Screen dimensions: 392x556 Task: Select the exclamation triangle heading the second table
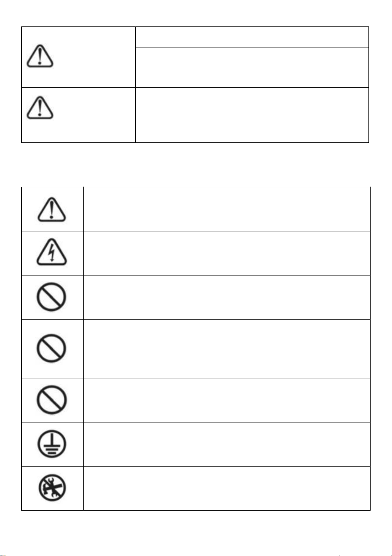52,209
